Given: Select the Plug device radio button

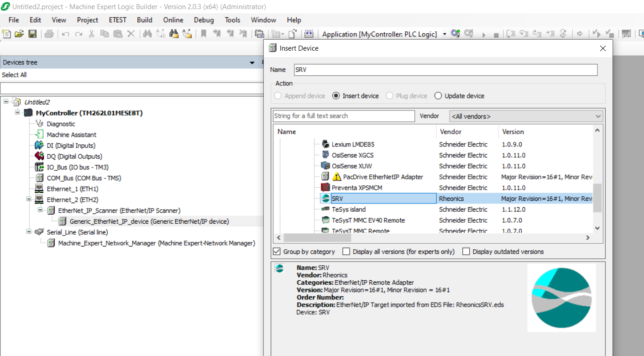Looking at the screenshot, I should 389,96.
